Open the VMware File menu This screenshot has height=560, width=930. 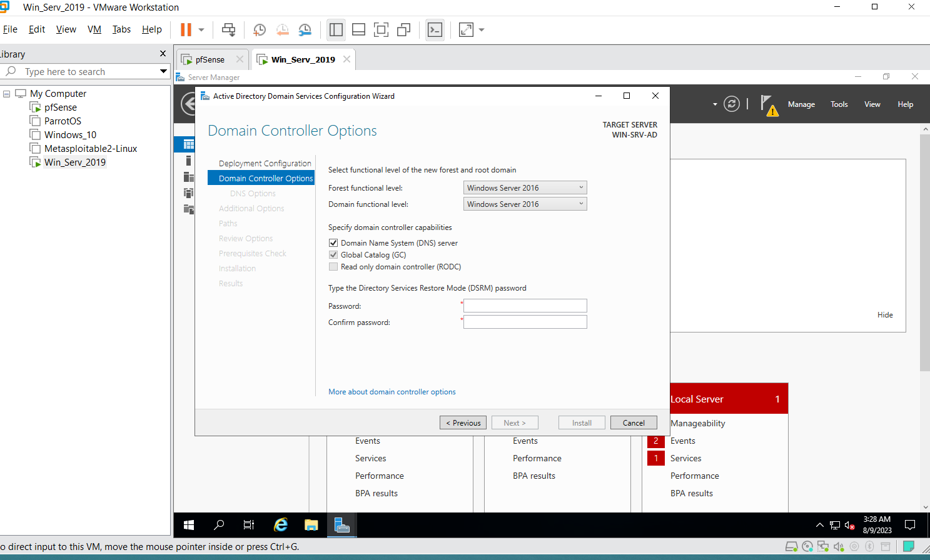[10, 29]
